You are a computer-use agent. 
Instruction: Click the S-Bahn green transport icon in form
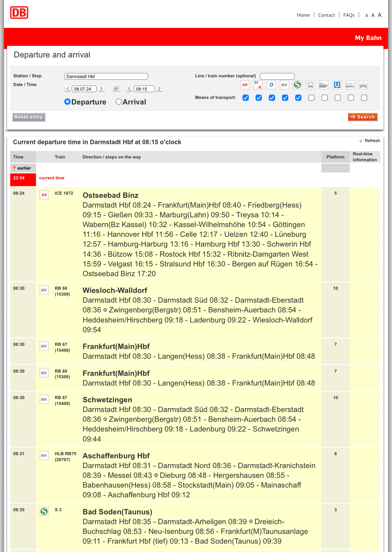click(x=297, y=85)
